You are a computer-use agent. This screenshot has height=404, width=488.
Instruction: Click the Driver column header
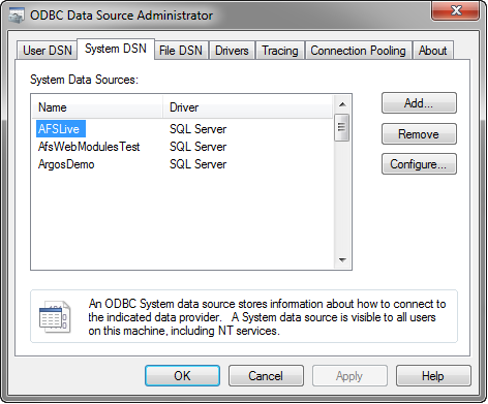click(248, 107)
